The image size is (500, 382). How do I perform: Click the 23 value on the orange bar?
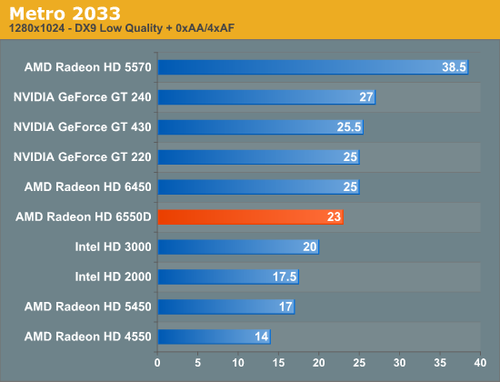[334, 217]
